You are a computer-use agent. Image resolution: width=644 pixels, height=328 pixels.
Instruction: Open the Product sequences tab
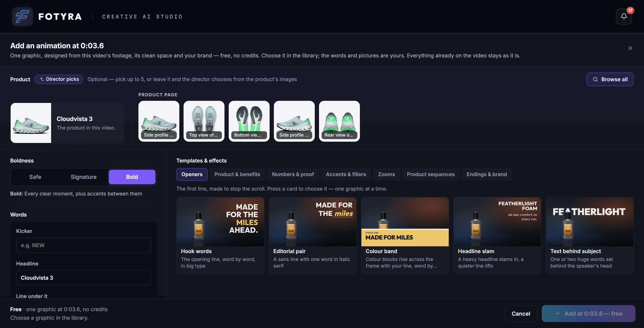point(430,174)
